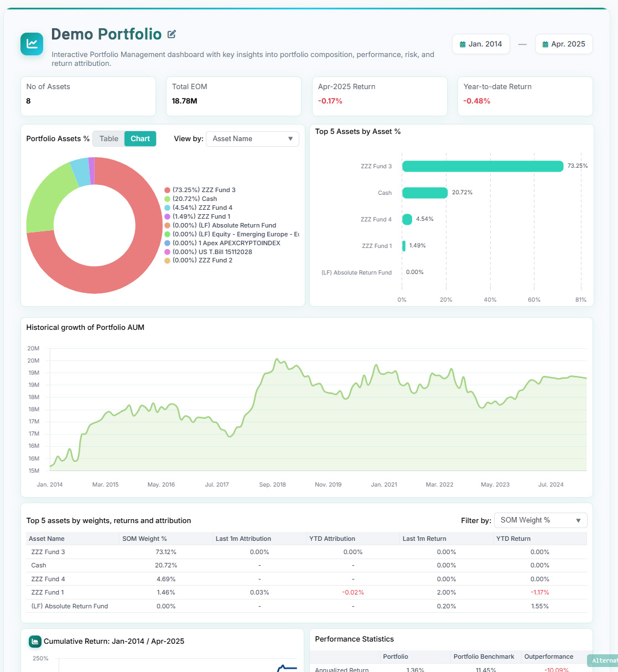
Task: Toggle ZZZ Fund 3 legend color dot
Action: 167,190
